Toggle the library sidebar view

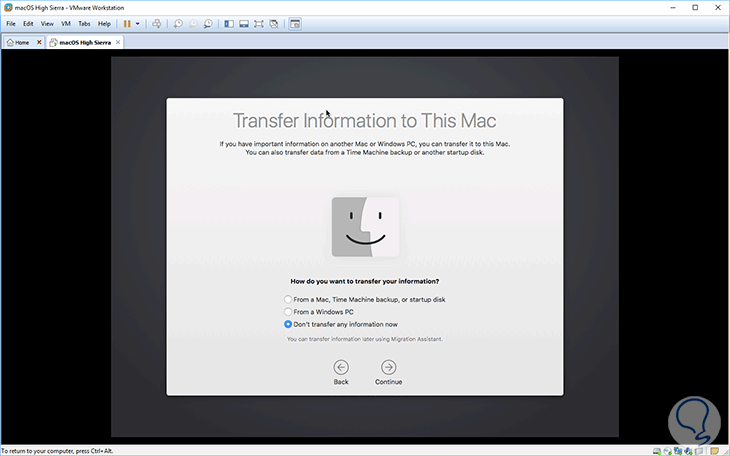229,24
